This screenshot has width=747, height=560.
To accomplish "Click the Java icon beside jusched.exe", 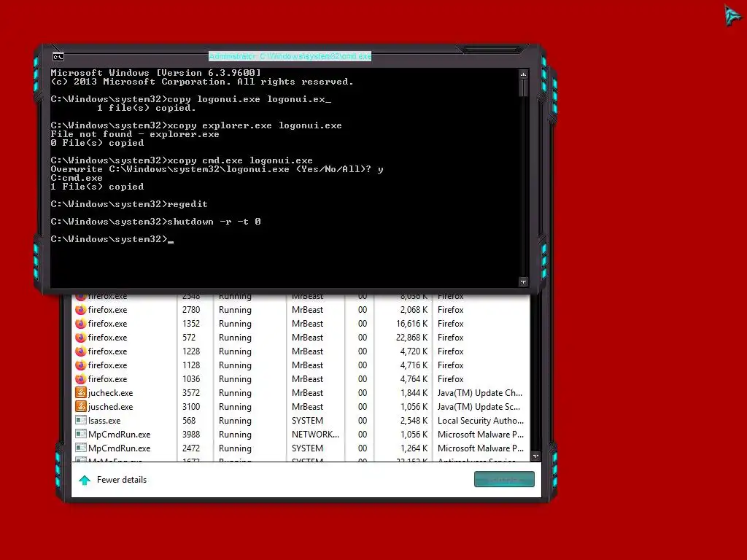I will pos(80,407).
